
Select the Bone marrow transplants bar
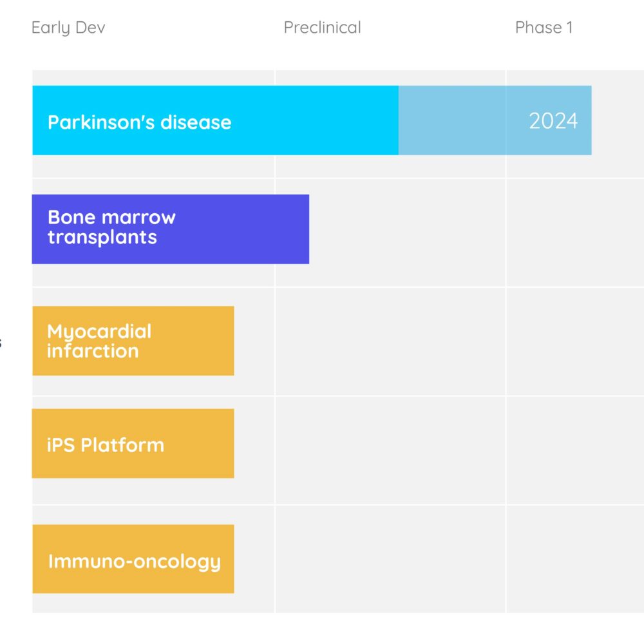click(x=171, y=229)
